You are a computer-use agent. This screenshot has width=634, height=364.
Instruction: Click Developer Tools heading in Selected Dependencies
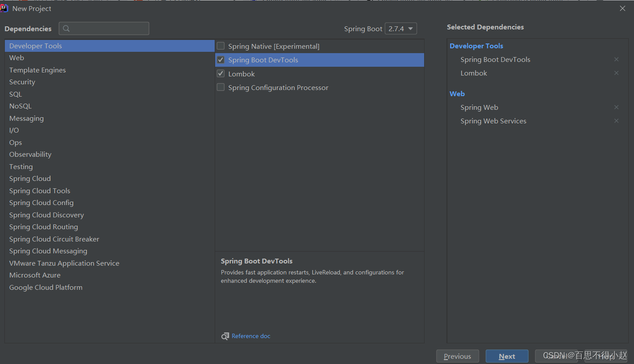[x=476, y=46]
